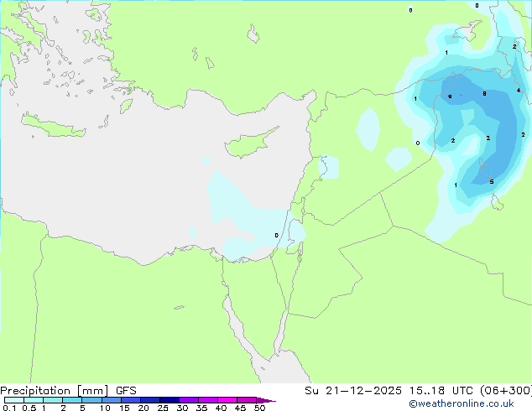This screenshot has width=532, height=411.
Task: Click the '0.1' legend scale label
Action: pyautogui.click(x=9, y=408)
